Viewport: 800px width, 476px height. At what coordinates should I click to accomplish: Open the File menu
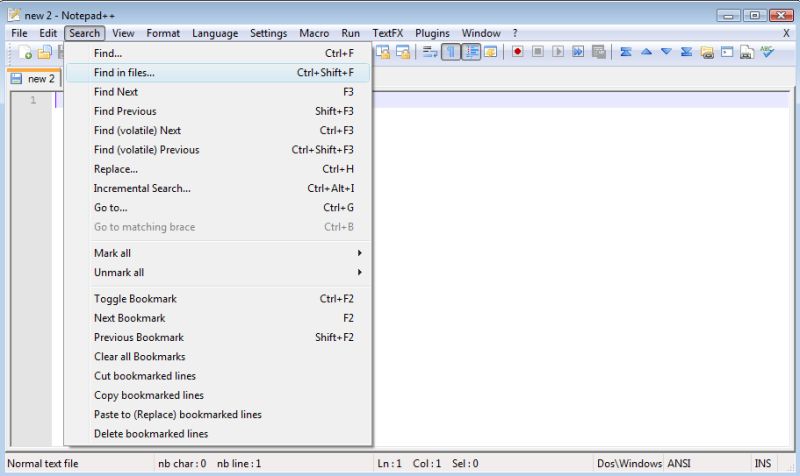[19, 33]
